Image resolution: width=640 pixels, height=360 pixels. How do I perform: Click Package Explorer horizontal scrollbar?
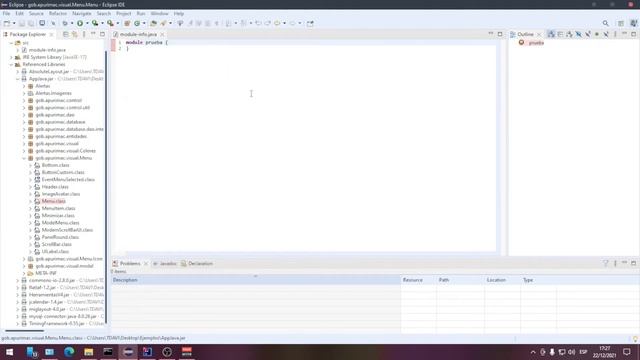click(24, 331)
